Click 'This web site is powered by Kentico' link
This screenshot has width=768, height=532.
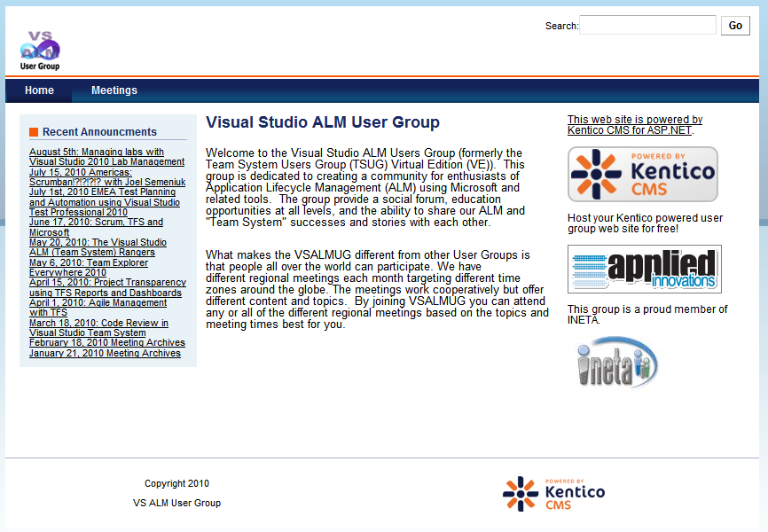click(635, 125)
